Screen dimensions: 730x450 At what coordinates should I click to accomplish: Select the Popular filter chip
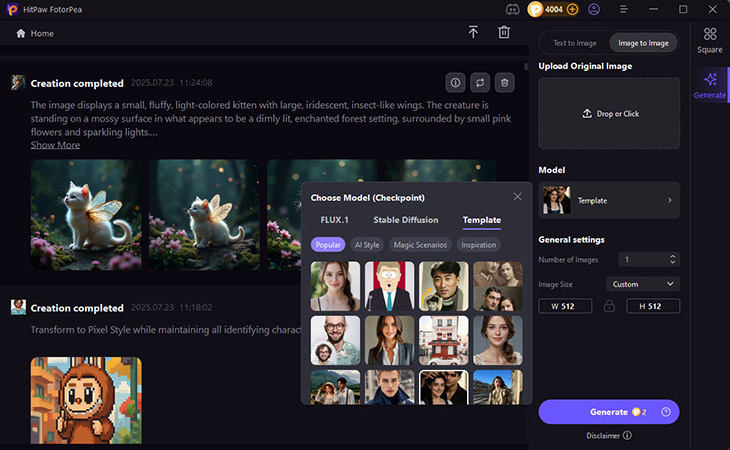pos(328,244)
